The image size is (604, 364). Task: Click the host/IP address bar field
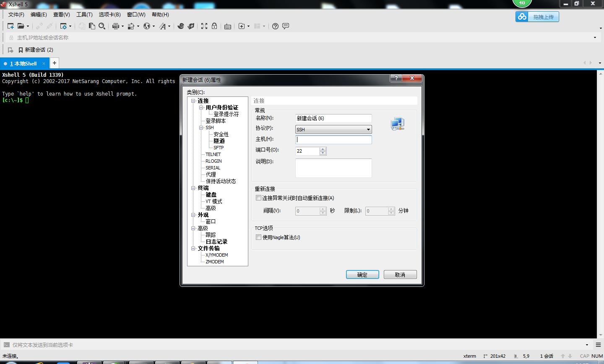pos(302,38)
